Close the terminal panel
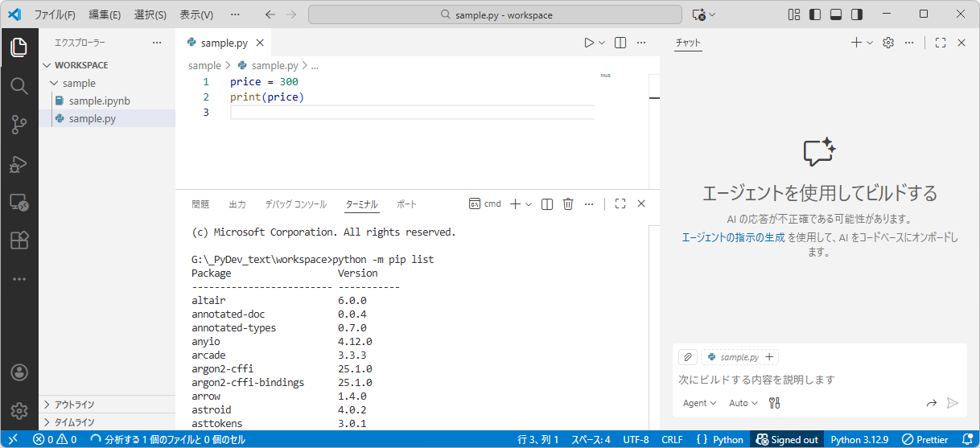980x448 pixels. coord(641,204)
